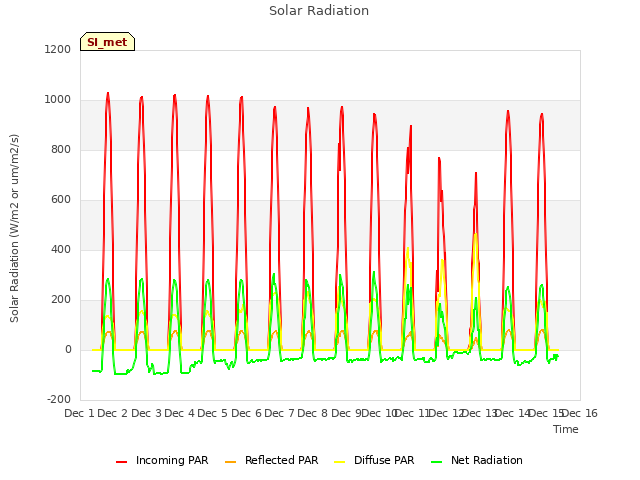Screen dimensions: 640x480
Task: Click the 1000 y-axis tick label
Action: tap(58, 100)
